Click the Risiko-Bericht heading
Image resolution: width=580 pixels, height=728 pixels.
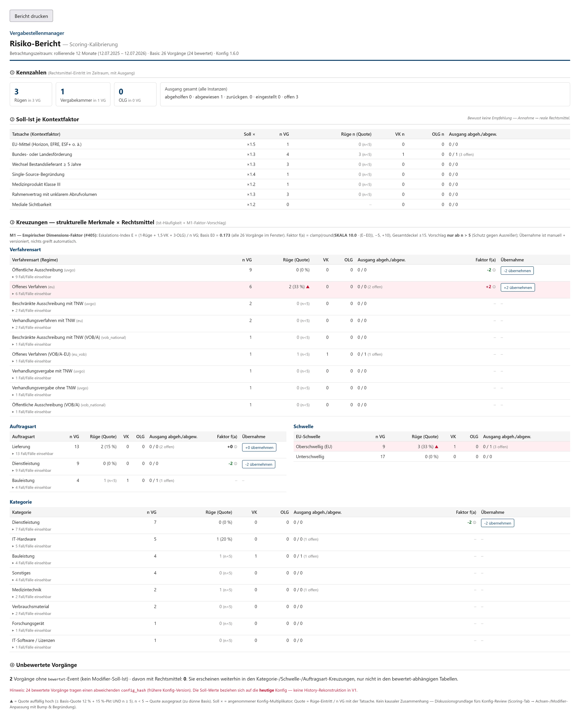[x=35, y=44]
